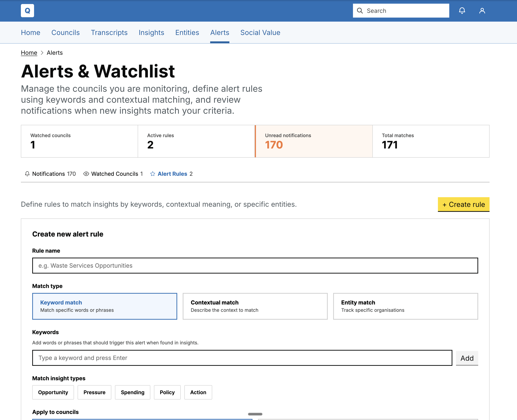This screenshot has height=420, width=517.
Task: Switch to Social Value nav tab
Action: pyautogui.click(x=260, y=32)
